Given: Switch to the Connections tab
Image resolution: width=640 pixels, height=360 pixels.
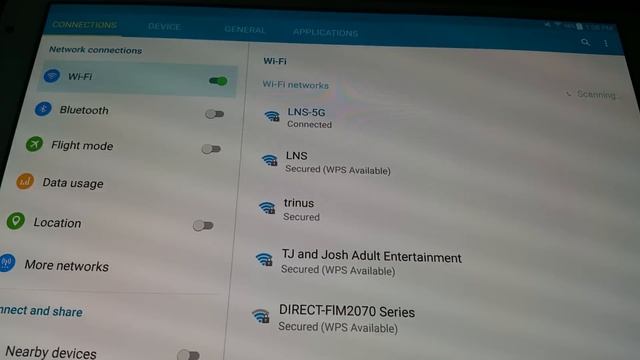Looking at the screenshot, I should [x=84, y=24].
